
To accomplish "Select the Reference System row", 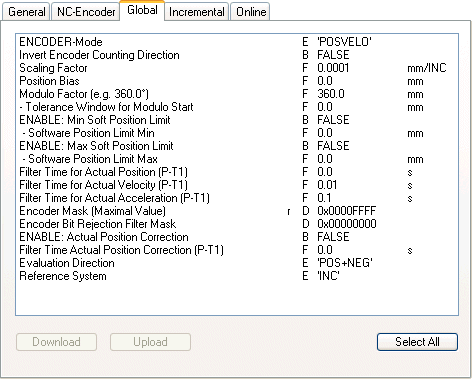I will click(x=237, y=276).
